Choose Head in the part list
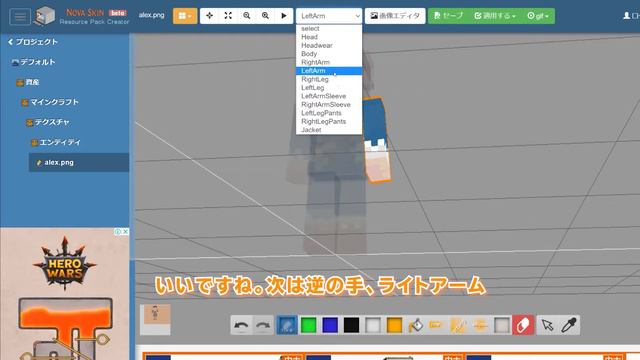The height and width of the screenshot is (360, 640). pyautogui.click(x=329, y=37)
